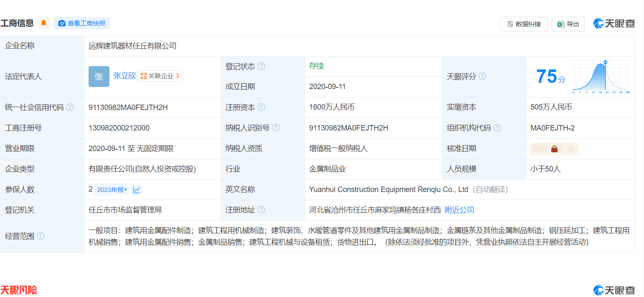Click help icon beside 经营范围
The width and height of the screenshot is (644, 297).
coord(41,236)
